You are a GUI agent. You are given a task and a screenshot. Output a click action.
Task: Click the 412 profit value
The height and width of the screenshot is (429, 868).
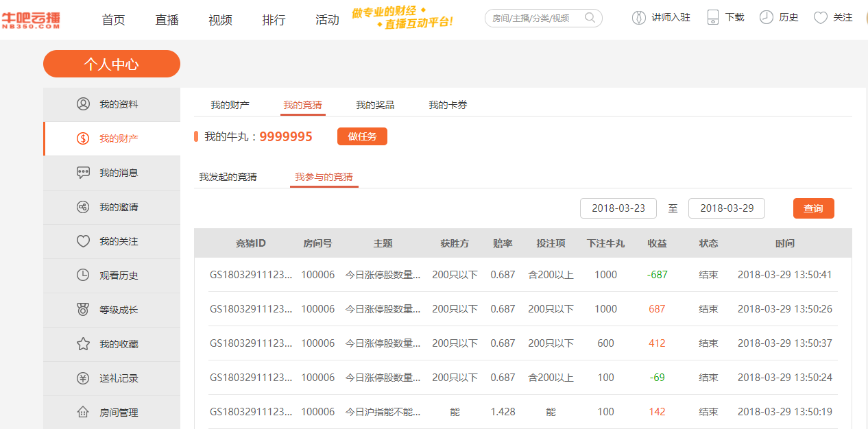pos(657,343)
